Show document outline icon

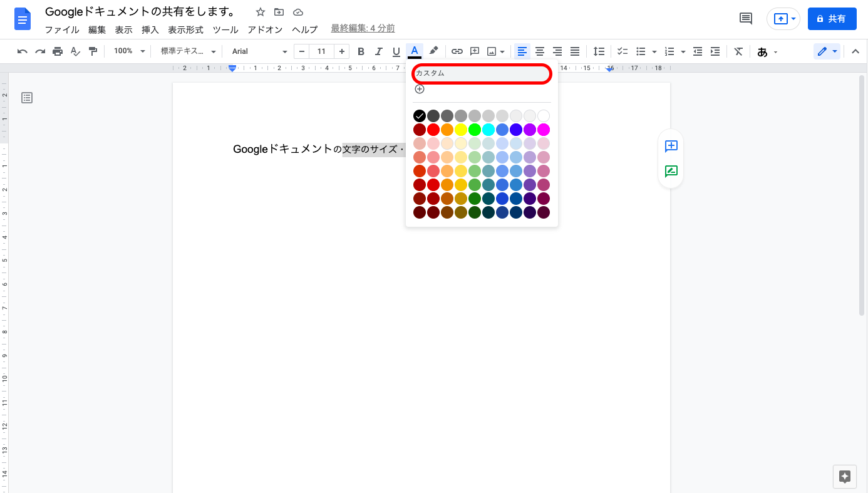[27, 97]
